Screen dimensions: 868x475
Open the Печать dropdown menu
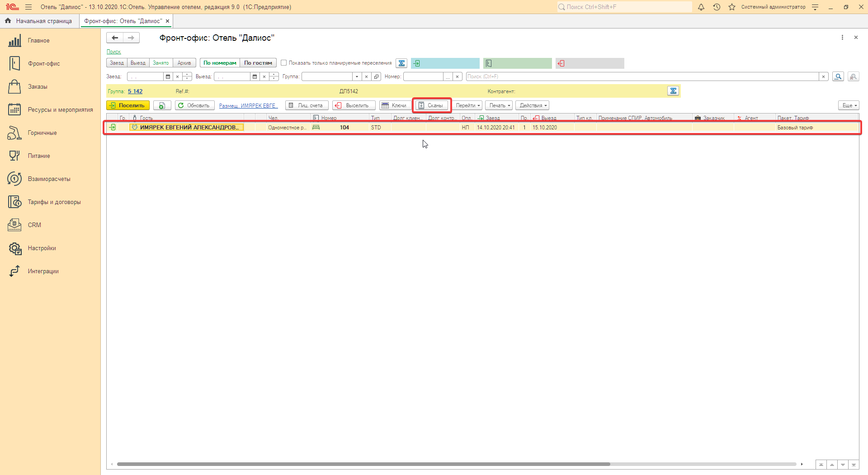coord(499,106)
